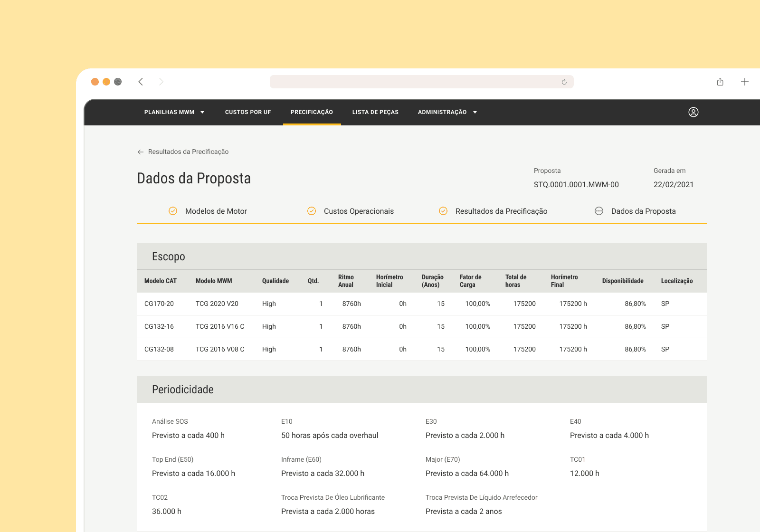The height and width of the screenshot is (532, 760).
Task: Open a new tab with the plus icon
Action: pos(745,82)
